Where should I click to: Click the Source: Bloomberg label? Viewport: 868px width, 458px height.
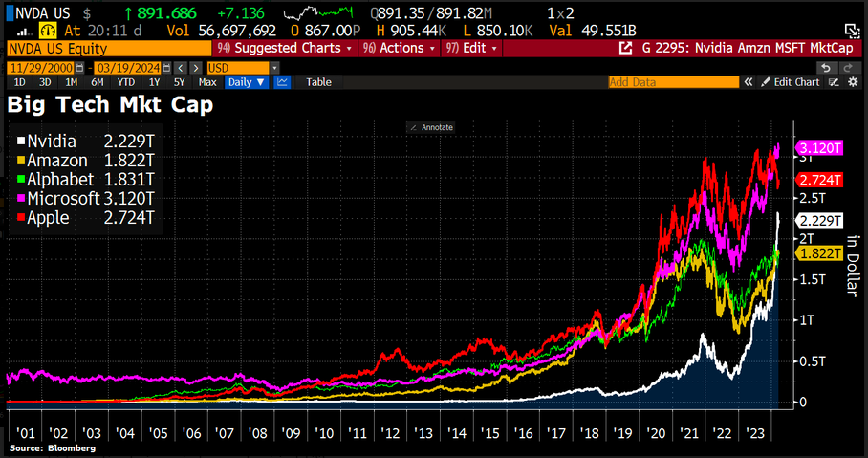[x=52, y=448]
